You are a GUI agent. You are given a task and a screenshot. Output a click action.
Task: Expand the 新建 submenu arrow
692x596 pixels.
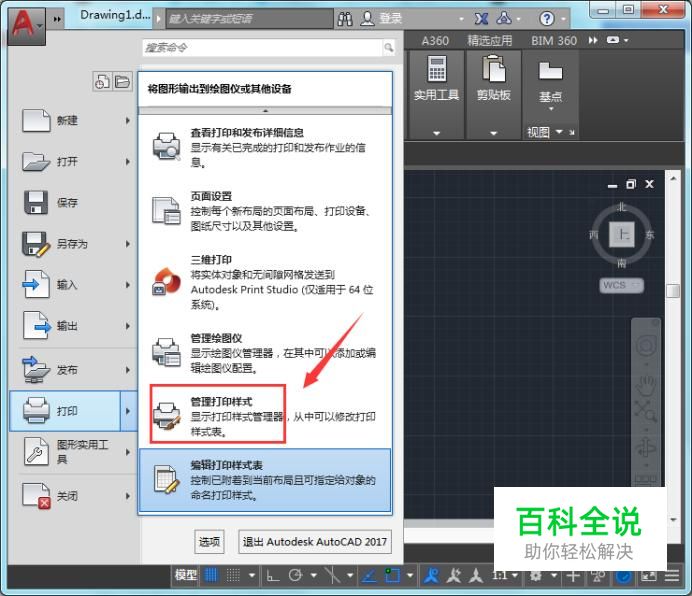tap(128, 120)
